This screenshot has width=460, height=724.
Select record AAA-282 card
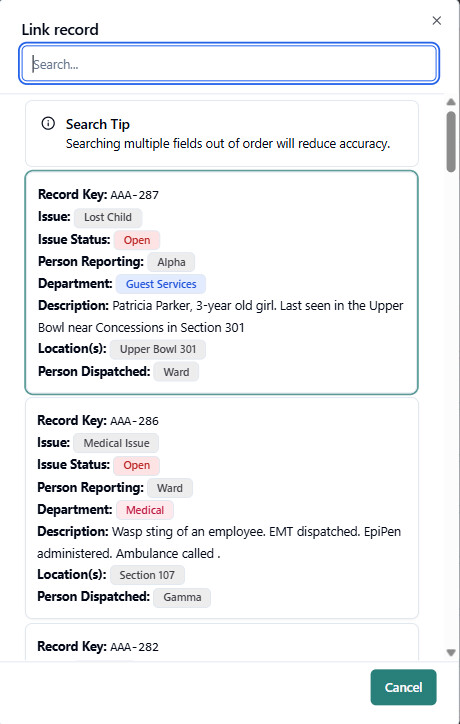(222, 643)
